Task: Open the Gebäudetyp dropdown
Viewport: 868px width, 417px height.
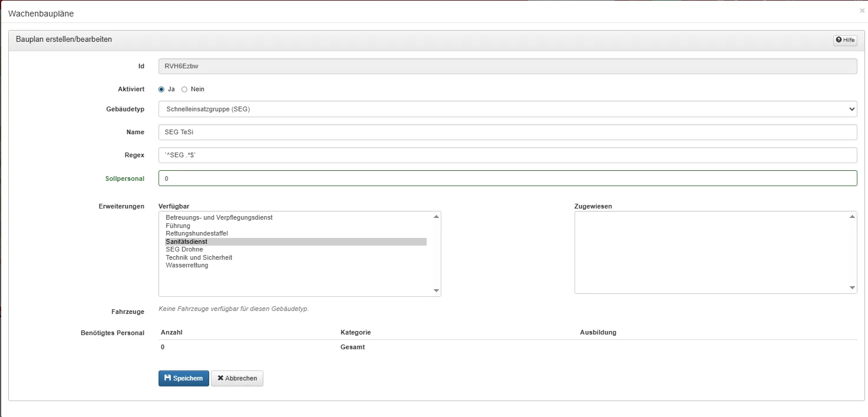Action: click(x=507, y=109)
